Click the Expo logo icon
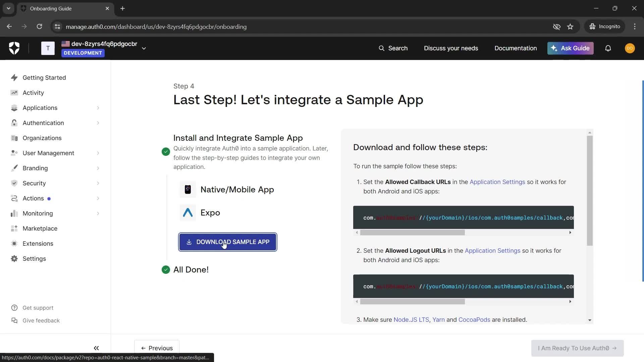 (188, 213)
